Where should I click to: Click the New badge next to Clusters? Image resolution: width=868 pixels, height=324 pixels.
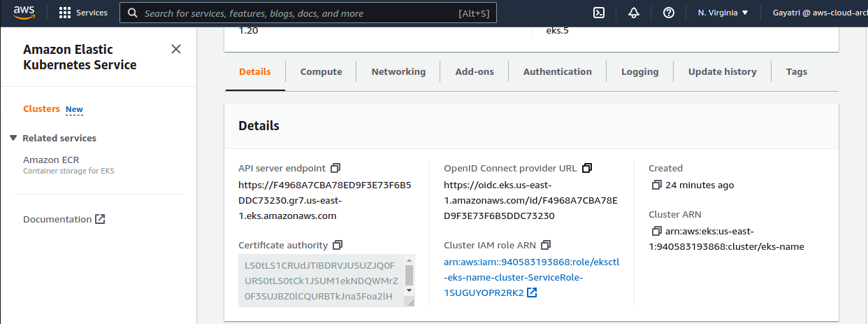pyautogui.click(x=74, y=109)
